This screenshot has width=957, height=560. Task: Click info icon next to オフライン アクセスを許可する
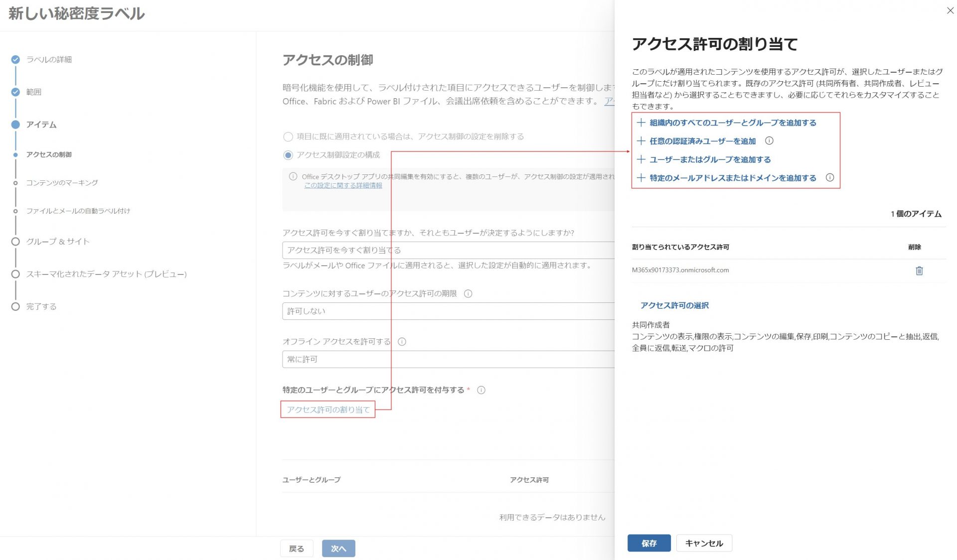402,342
